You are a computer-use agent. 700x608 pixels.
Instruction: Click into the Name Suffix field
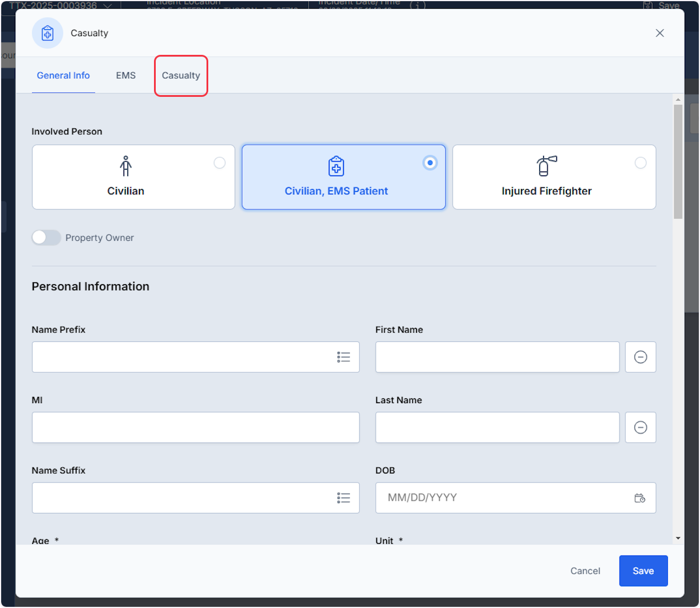195,498
